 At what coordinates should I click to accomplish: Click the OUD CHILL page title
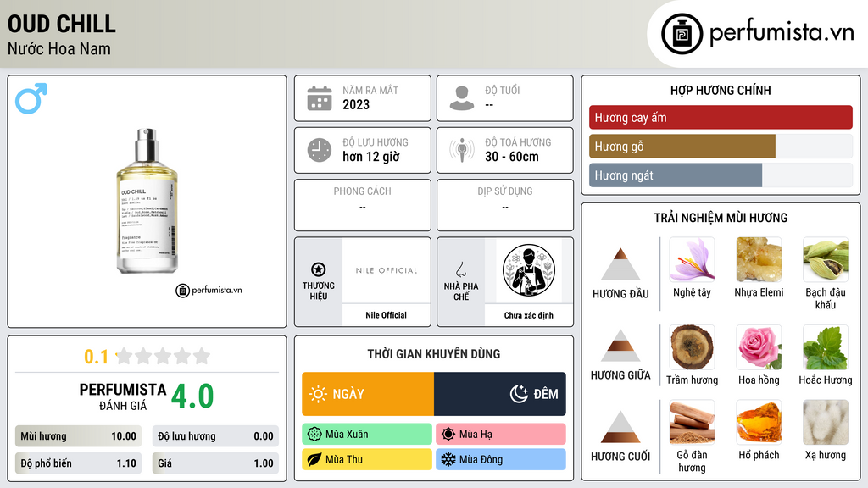coord(61,24)
